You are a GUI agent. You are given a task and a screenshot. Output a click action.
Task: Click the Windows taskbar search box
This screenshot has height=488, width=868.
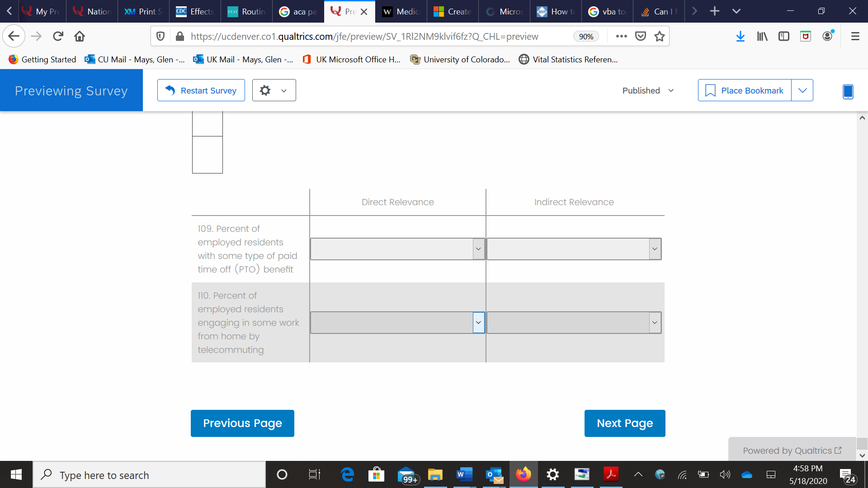click(x=149, y=475)
